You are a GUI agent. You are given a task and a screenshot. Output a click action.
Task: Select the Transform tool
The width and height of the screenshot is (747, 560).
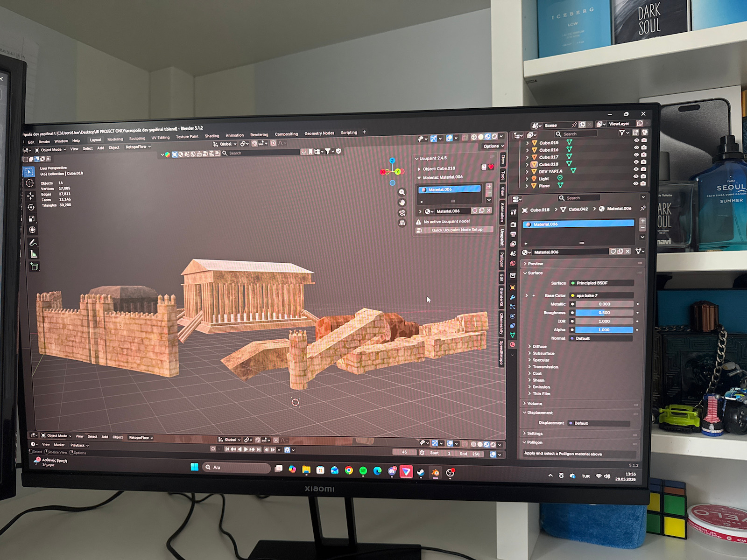[x=32, y=230]
